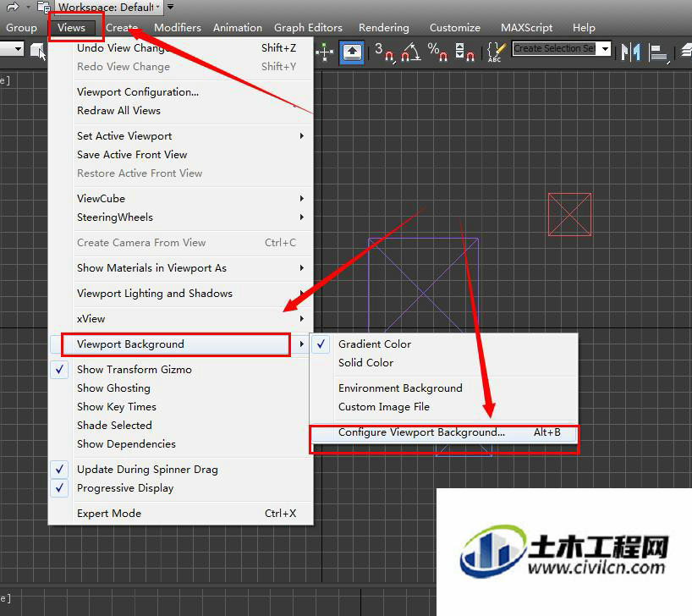This screenshot has height=616, width=692.
Task: Open the MAXScript menu
Action: click(x=526, y=28)
